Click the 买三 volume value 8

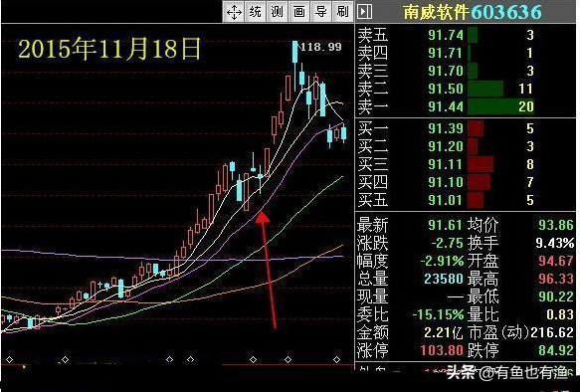tap(529, 164)
